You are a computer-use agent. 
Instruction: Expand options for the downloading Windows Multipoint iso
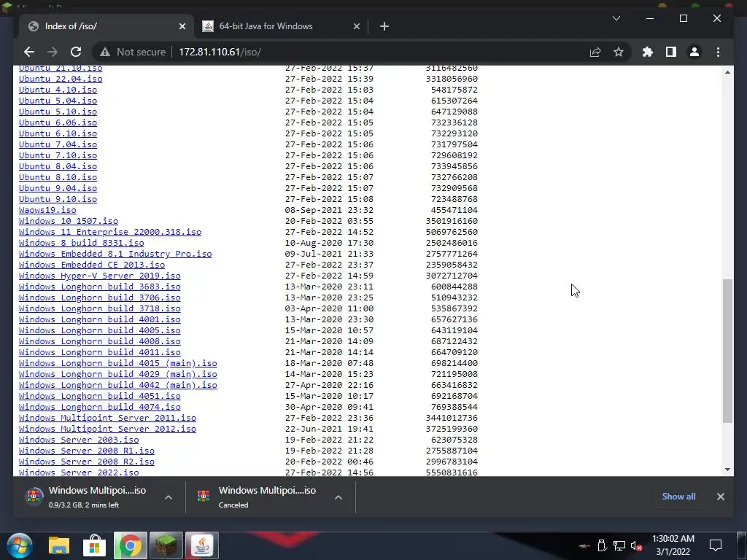[169, 497]
